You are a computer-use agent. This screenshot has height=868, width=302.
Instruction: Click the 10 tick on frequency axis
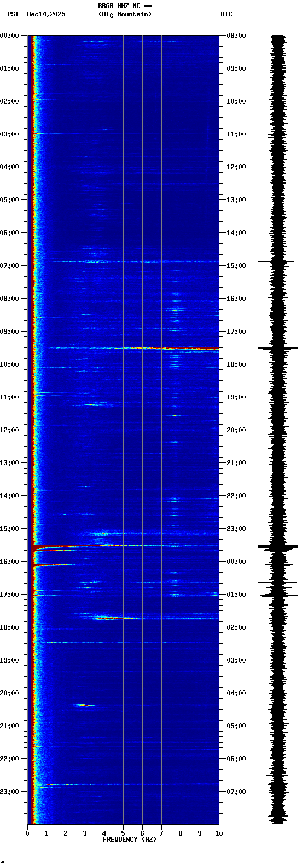coord(219,833)
